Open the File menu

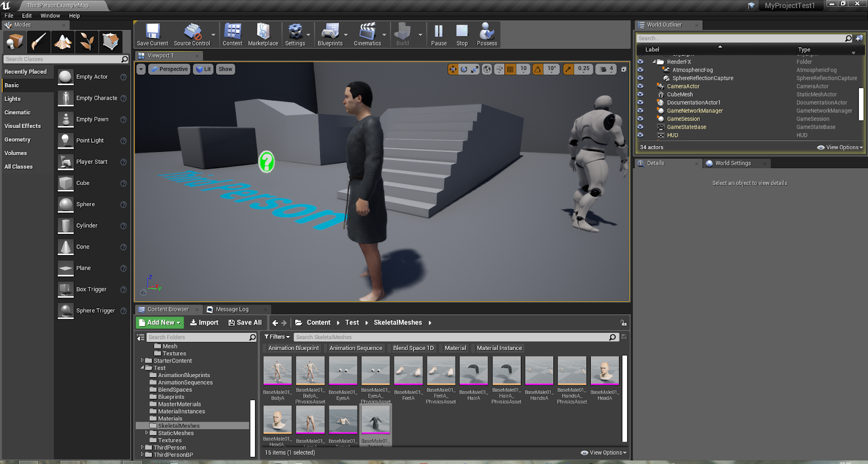[9, 16]
